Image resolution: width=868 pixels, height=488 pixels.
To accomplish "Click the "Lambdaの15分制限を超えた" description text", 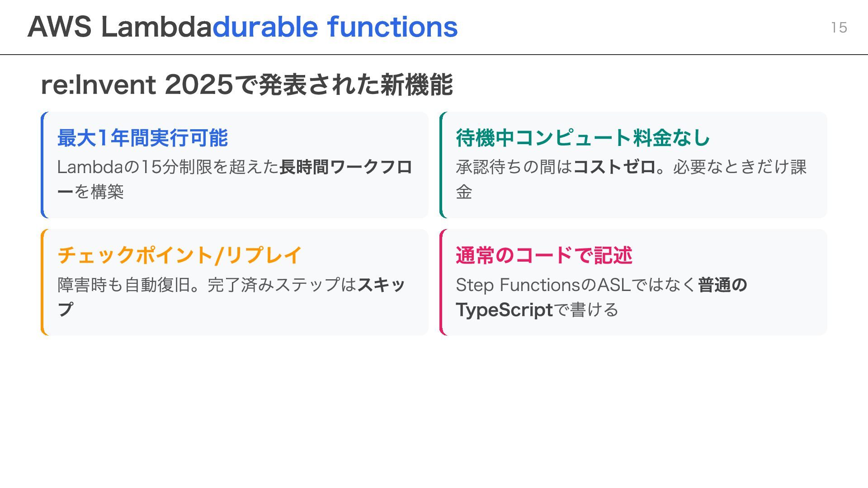I will pyautogui.click(x=167, y=167).
